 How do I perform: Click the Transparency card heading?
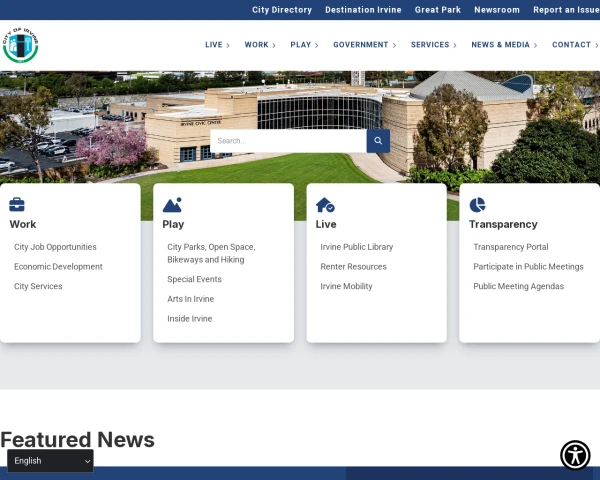503,224
